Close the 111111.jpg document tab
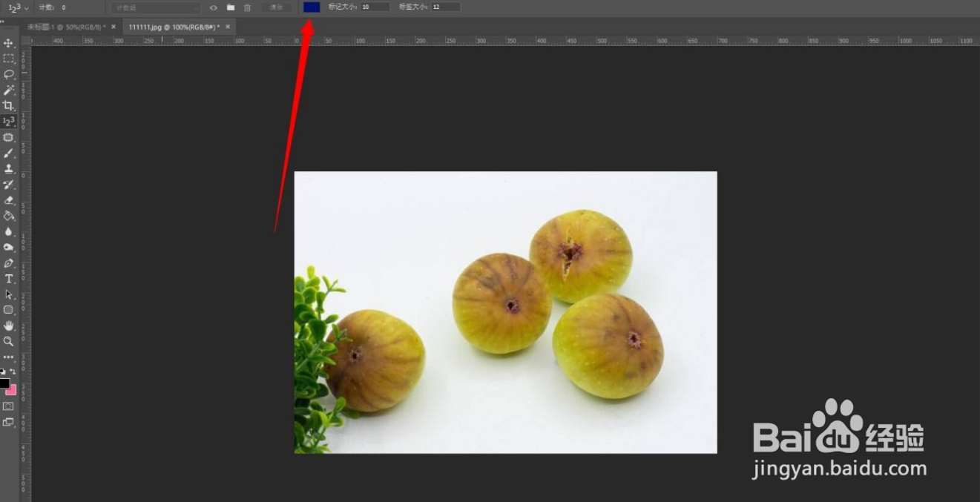 pos(228,27)
